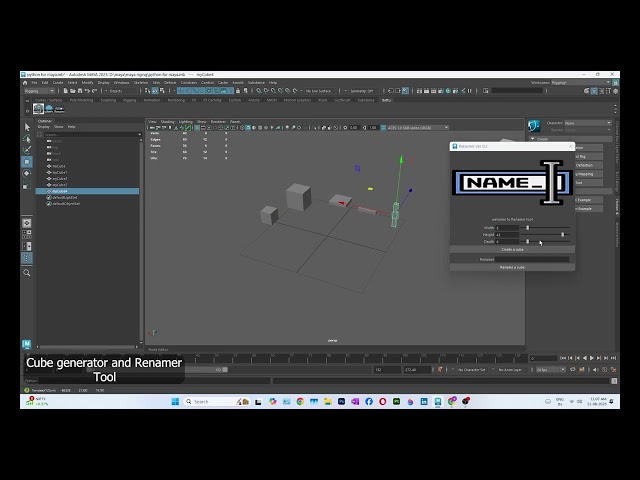Open the HumanIK Source dropdown
The image size is (640, 480).
588,130
